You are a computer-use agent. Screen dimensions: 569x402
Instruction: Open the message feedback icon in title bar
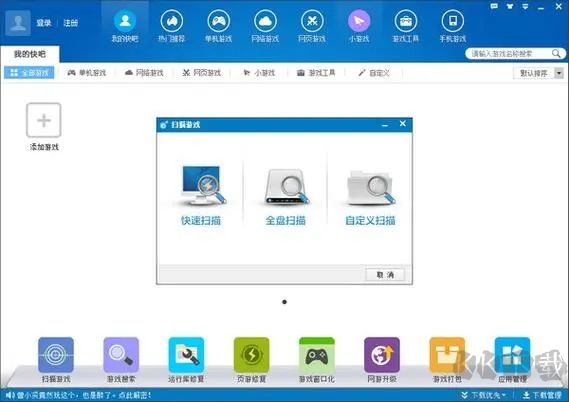(x=494, y=6)
